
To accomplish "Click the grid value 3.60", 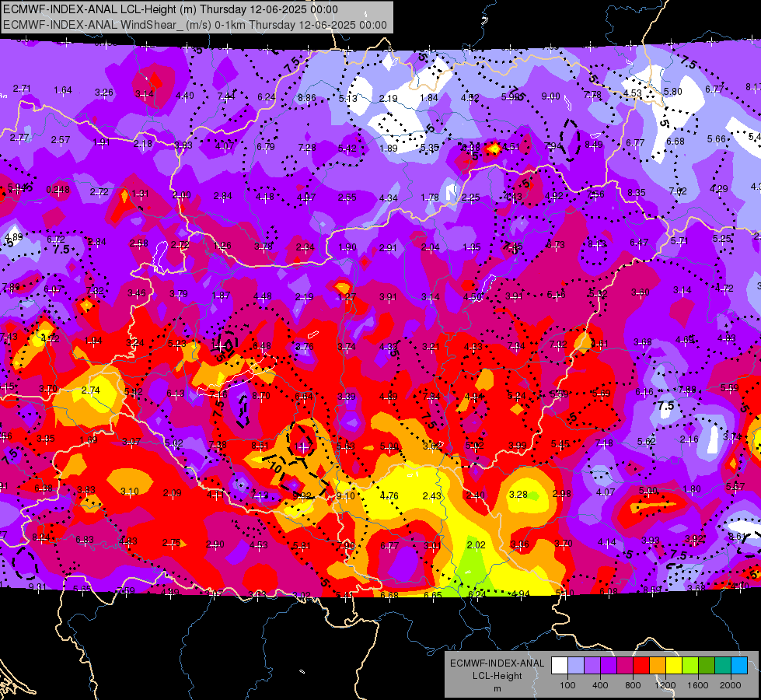I will click(x=641, y=292).
